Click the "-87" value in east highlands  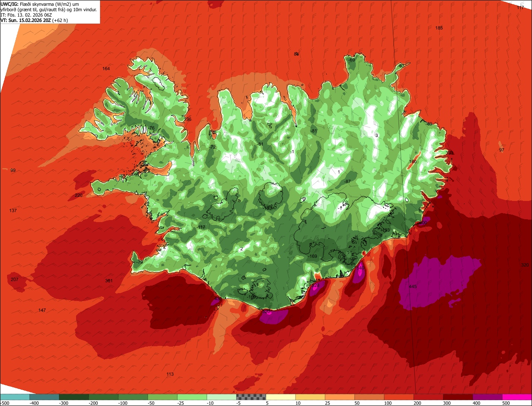click(x=347, y=182)
